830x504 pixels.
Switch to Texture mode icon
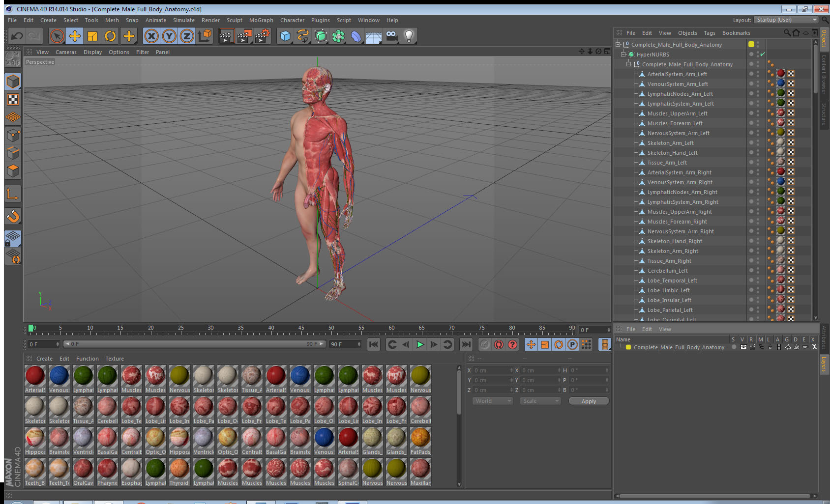[13, 100]
